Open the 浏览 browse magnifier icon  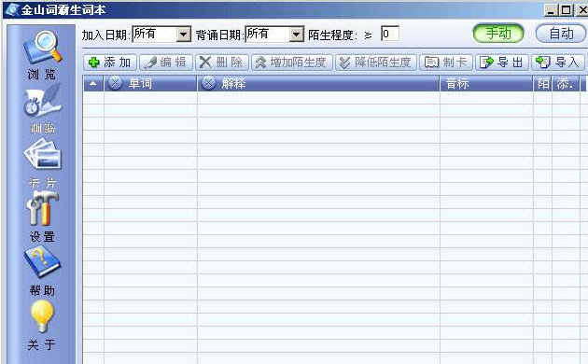pos(42,48)
